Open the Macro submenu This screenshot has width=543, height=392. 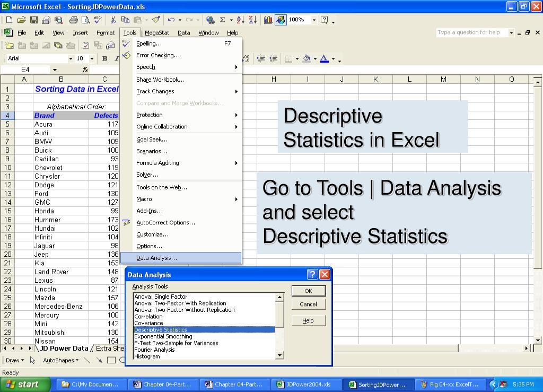tap(181, 199)
